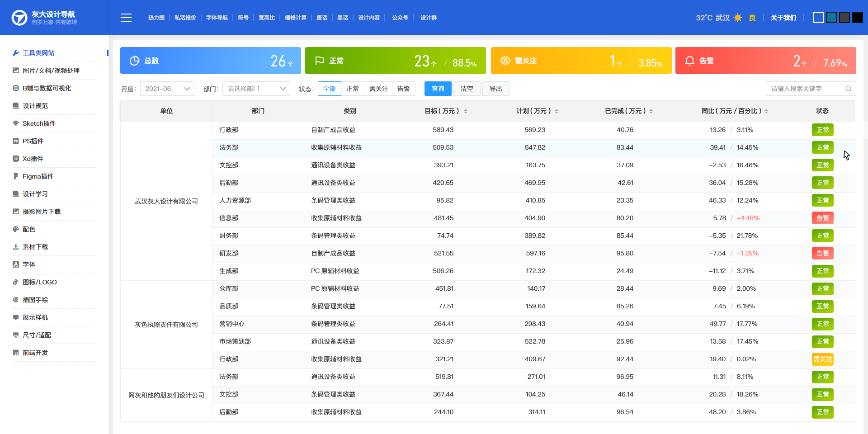
Task: Click the 查询 button
Action: click(x=438, y=89)
